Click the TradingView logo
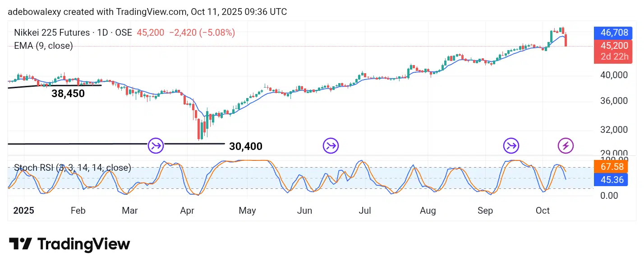 pos(69,244)
